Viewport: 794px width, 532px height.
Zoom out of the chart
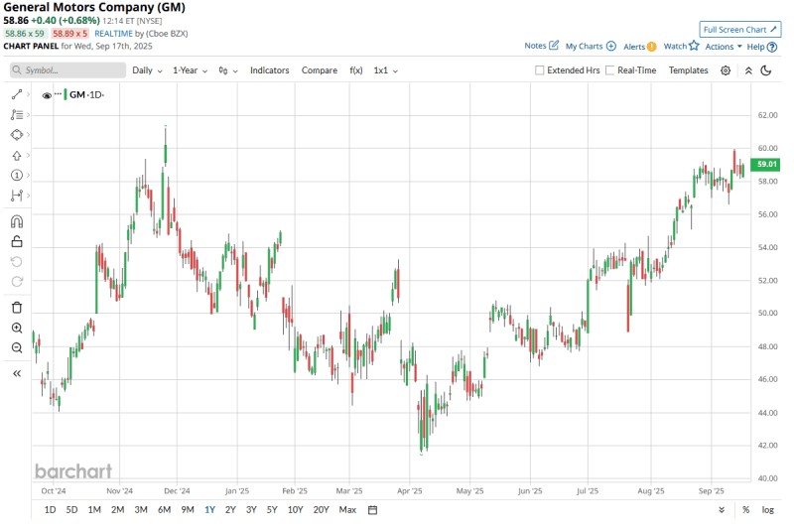(x=17, y=347)
